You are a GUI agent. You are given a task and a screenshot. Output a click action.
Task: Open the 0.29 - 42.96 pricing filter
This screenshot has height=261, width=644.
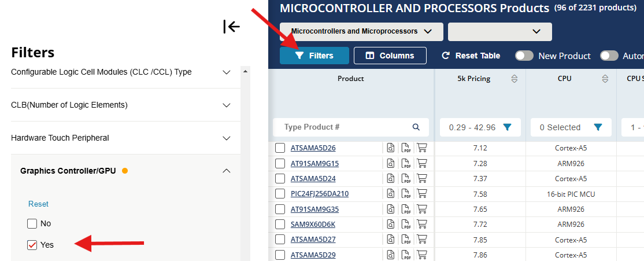point(480,127)
